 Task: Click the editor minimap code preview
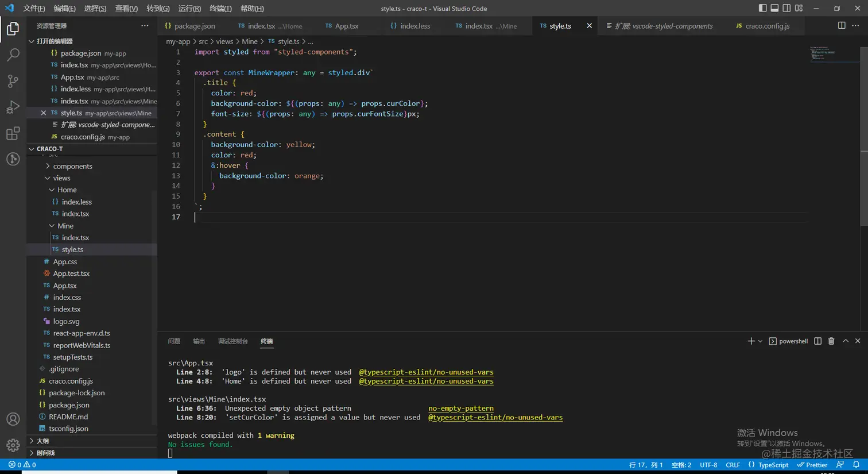coord(822,54)
